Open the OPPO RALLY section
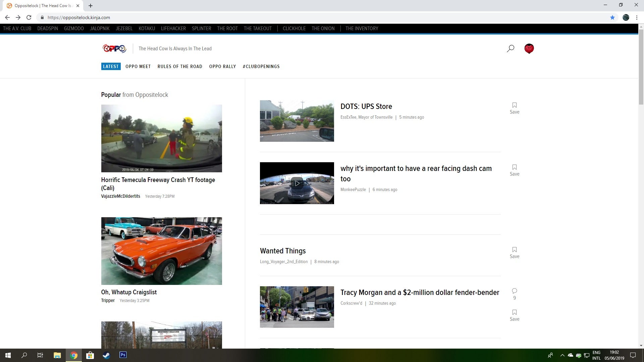Viewport: 644px width, 362px height. pyautogui.click(x=222, y=66)
